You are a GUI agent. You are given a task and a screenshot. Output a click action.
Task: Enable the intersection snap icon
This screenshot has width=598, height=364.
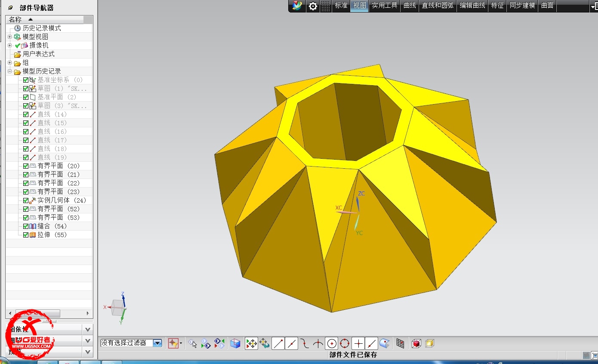pyautogui.click(x=318, y=343)
